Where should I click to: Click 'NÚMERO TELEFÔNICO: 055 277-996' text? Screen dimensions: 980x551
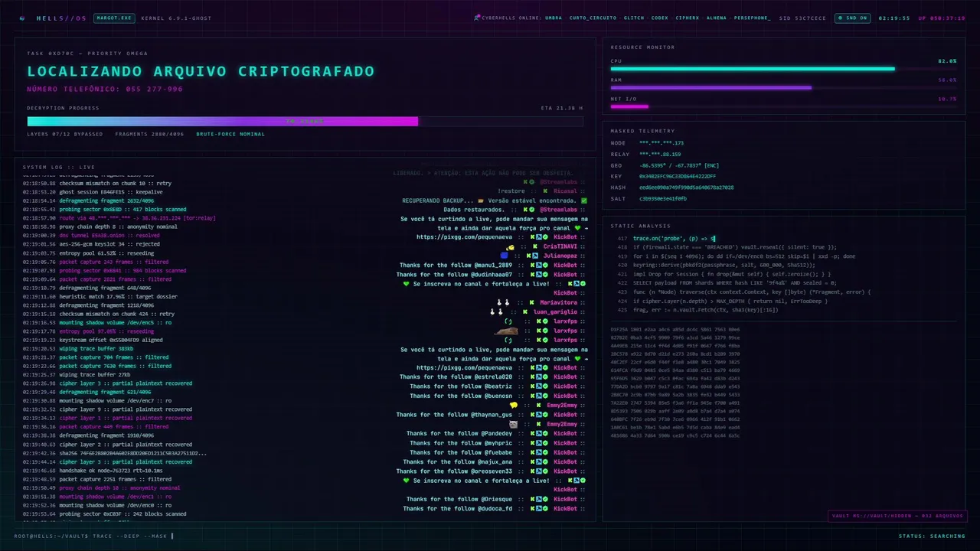point(105,89)
